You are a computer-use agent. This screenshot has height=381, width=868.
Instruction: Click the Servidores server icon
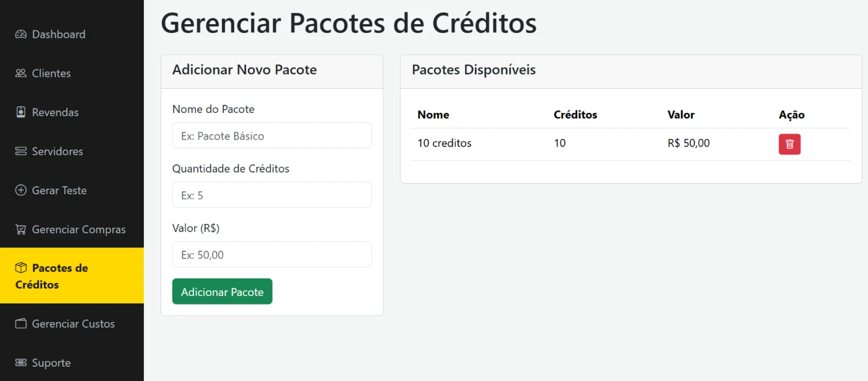(21, 151)
